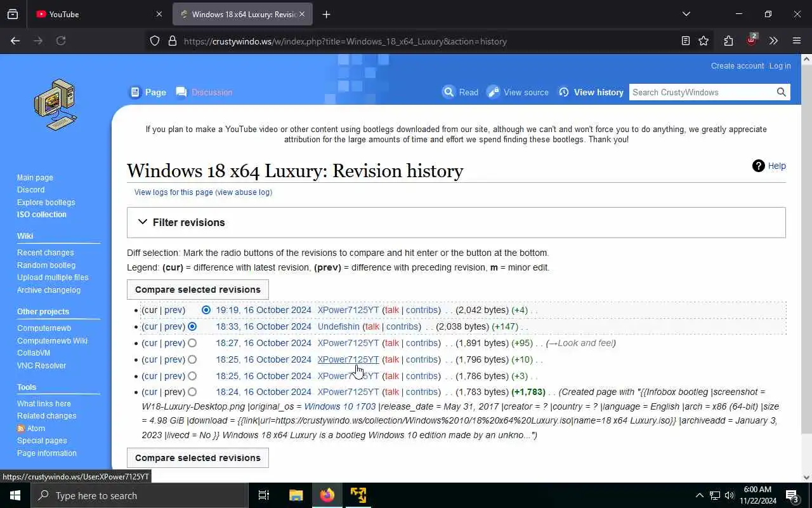
Task: Click Create account link
Action: click(737, 66)
